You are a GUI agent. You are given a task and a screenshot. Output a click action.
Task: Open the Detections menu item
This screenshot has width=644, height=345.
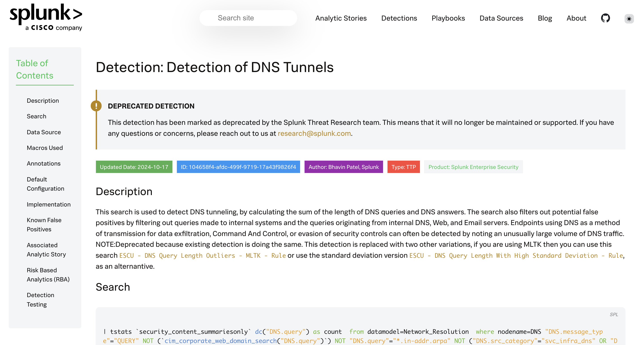pos(399,18)
